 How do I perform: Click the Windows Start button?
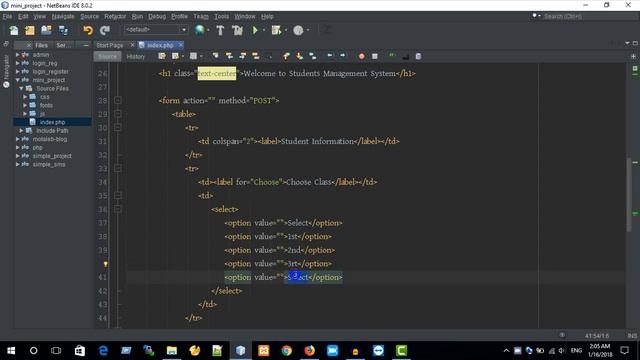[11, 351]
